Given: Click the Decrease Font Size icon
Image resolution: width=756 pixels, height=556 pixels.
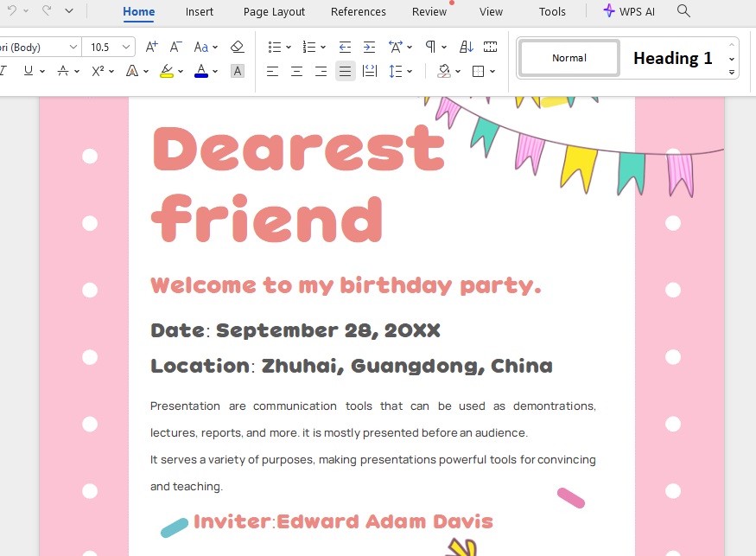Looking at the screenshot, I should 175,46.
